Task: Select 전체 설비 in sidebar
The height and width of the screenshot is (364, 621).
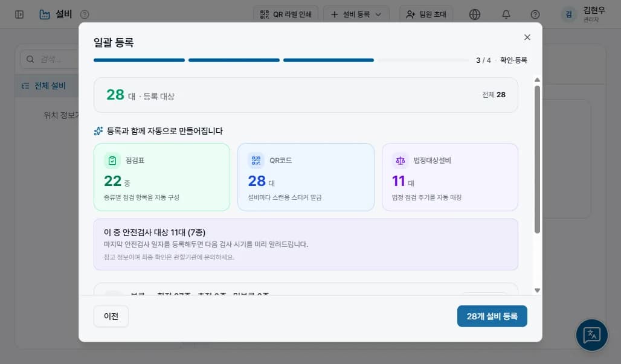Action: 47,86
